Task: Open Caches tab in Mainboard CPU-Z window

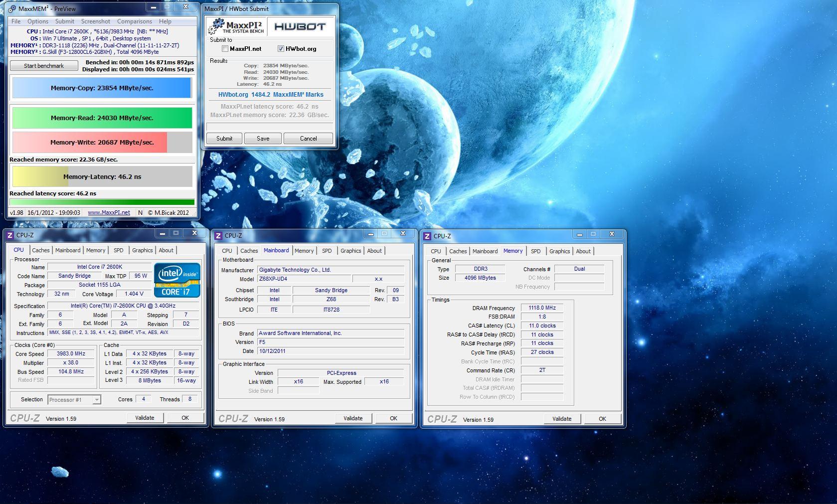Action: [x=249, y=251]
